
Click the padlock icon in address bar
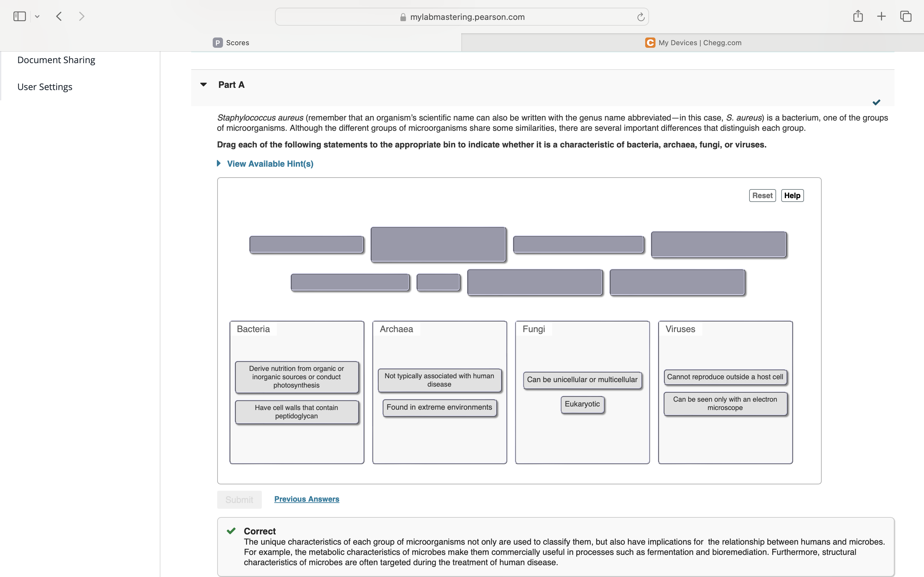[x=403, y=17]
